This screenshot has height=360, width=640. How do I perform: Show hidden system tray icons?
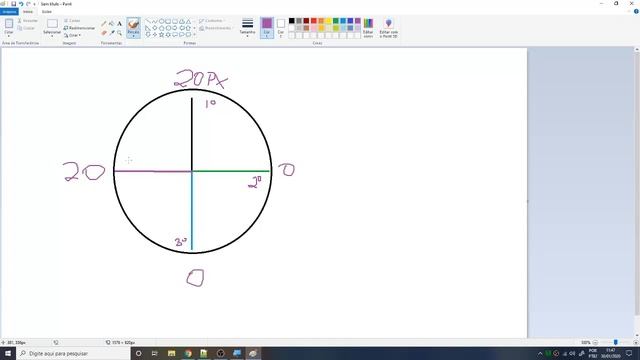tap(540, 353)
